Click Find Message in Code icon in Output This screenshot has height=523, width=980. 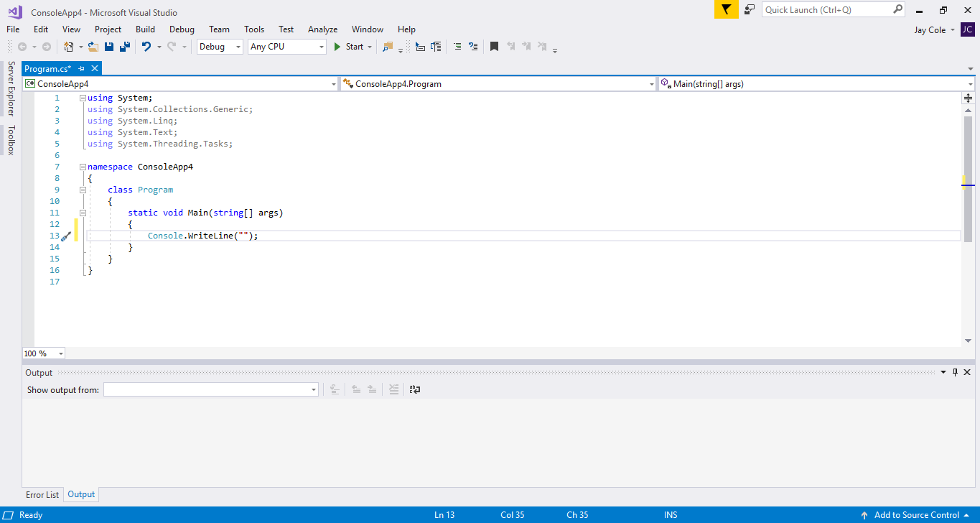(334, 389)
